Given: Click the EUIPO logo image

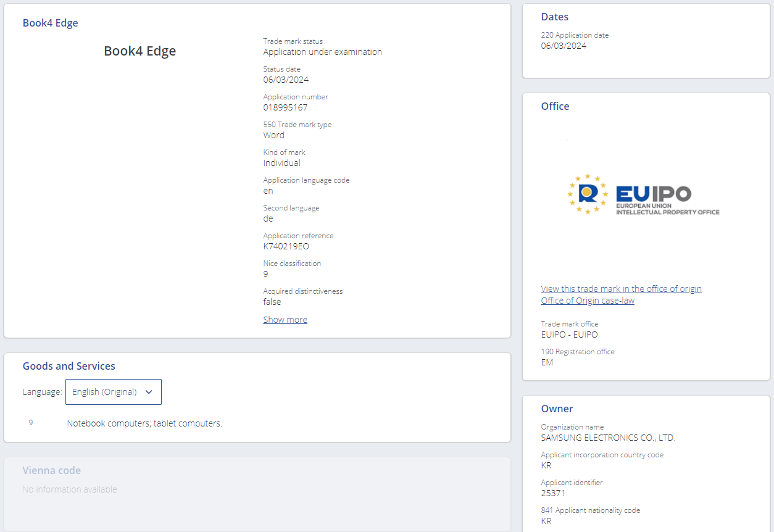Looking at the screenshot, I should 643,194.
